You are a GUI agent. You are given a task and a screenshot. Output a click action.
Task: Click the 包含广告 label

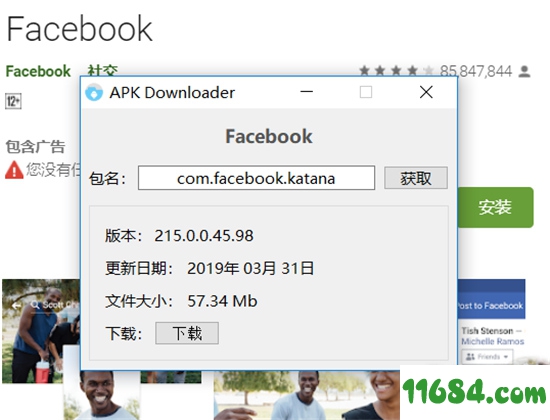coord(35,147)
